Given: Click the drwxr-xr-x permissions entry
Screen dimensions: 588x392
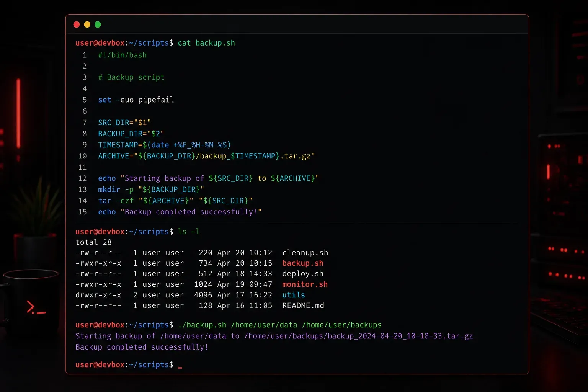Looking at the screenshot, I should [98, 295].
